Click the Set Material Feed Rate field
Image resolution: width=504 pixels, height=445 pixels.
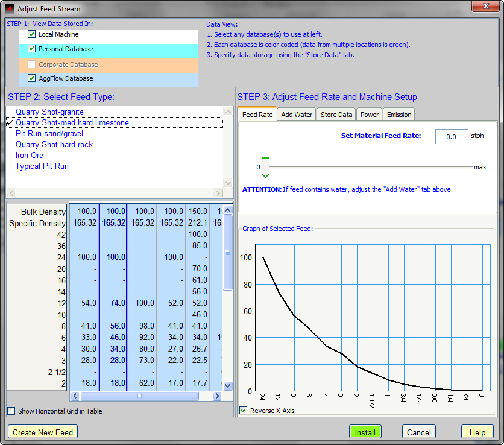pos(451,137)
